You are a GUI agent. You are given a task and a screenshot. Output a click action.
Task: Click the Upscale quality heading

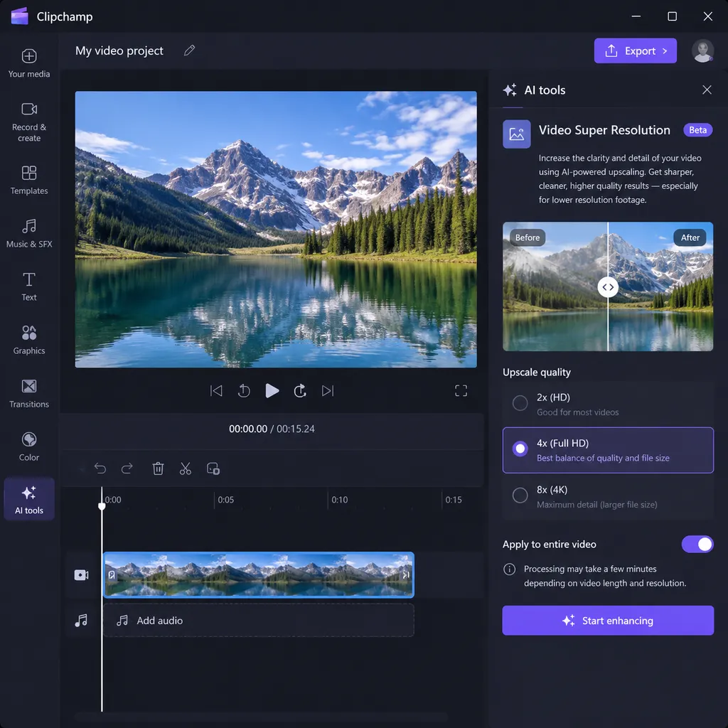coord(537,373)
